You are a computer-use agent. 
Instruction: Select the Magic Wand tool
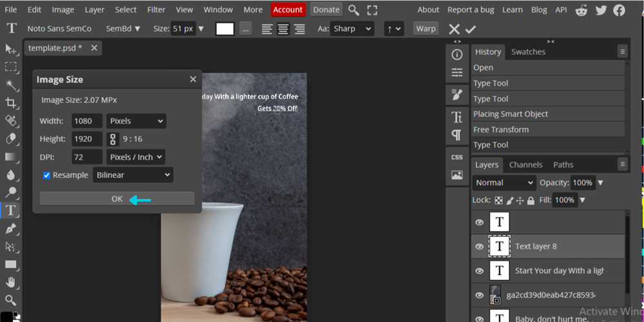(11, 84)
